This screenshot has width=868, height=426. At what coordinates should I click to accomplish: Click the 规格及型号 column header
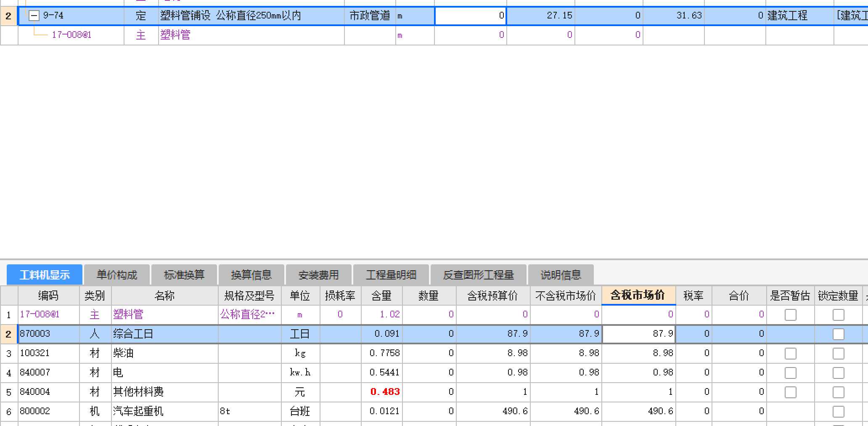click(x=250, y=296)
